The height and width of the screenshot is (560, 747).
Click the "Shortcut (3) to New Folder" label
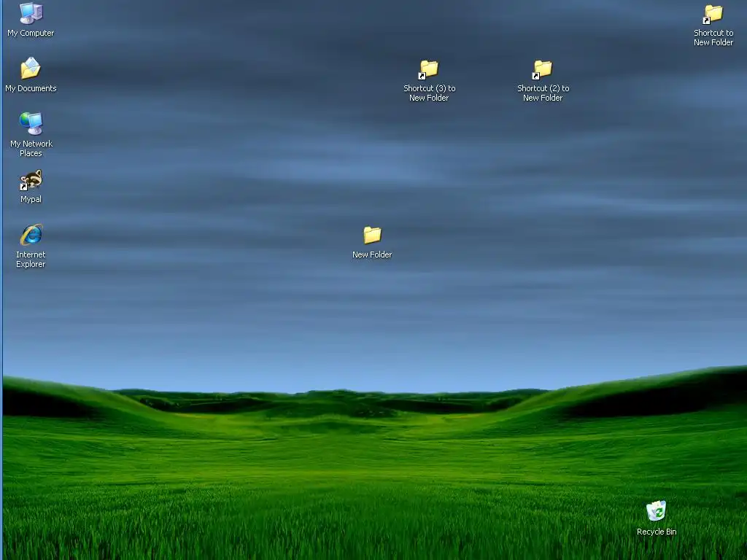(x=429, y=93)
